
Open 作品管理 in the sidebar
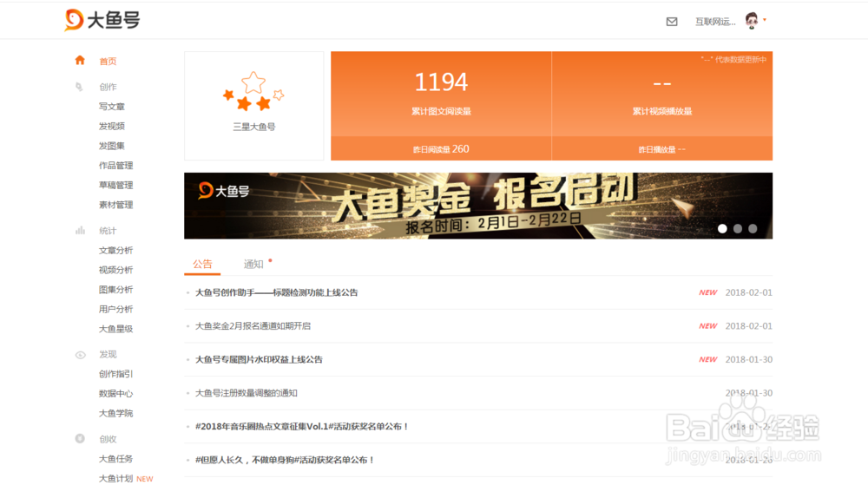tap(115, 166)
